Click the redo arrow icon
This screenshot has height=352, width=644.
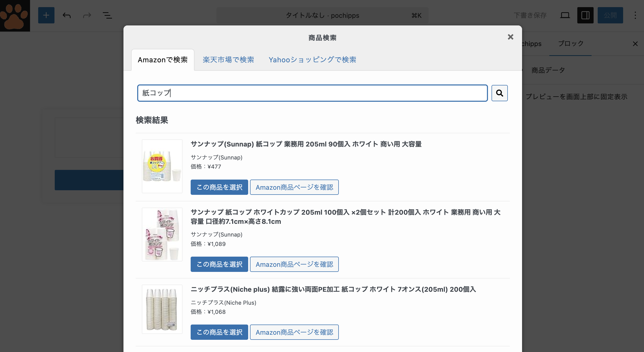point(87,15)
